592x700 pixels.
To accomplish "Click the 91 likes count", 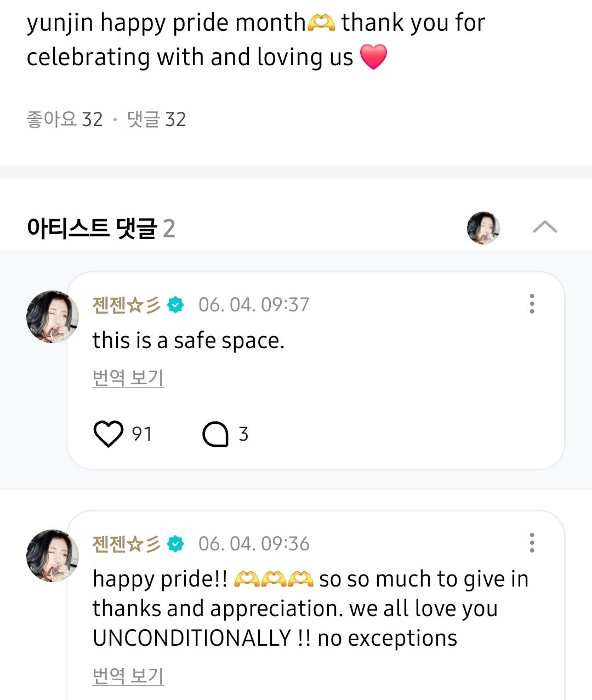I will (x=142, y=434).
